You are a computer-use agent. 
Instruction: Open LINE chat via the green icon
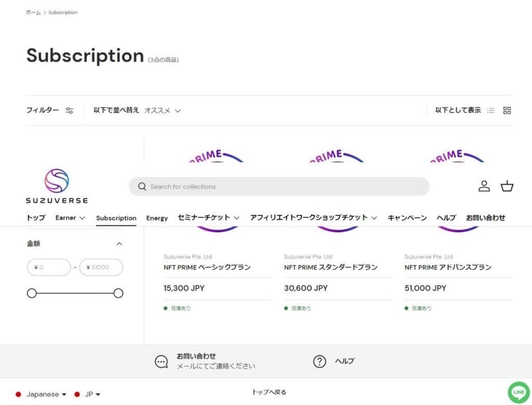coord(518,393)
